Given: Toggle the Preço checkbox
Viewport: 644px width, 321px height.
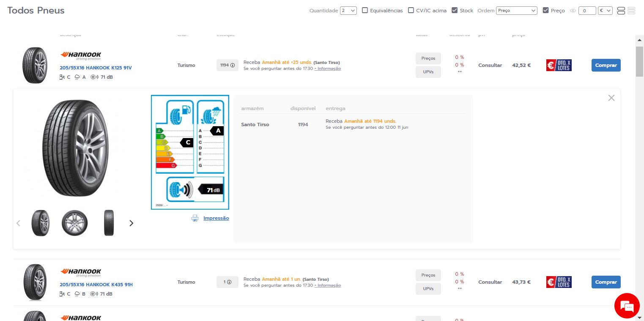Looking at the screenshot, I should tap(546, 10).
